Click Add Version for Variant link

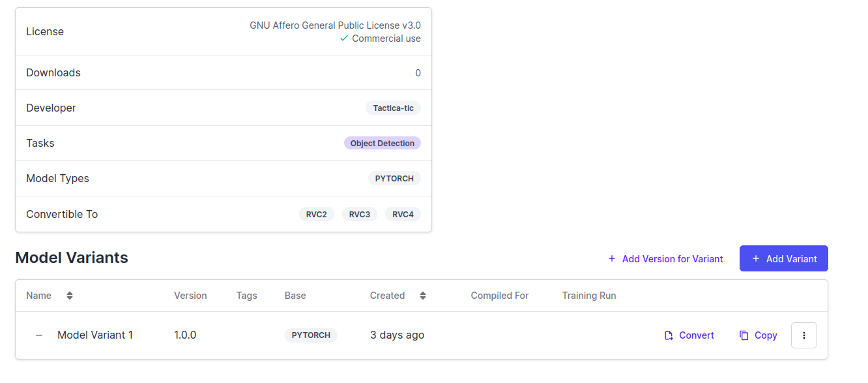[672, 259]
